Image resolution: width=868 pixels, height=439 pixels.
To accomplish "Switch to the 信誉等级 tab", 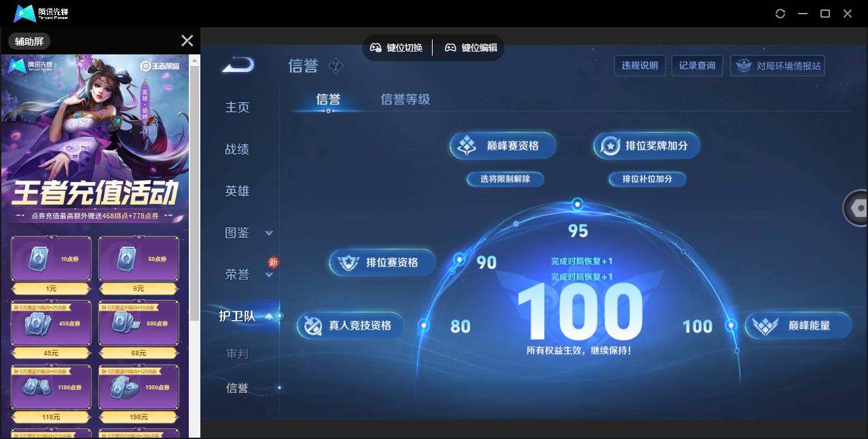I will [x=405, y=99].
